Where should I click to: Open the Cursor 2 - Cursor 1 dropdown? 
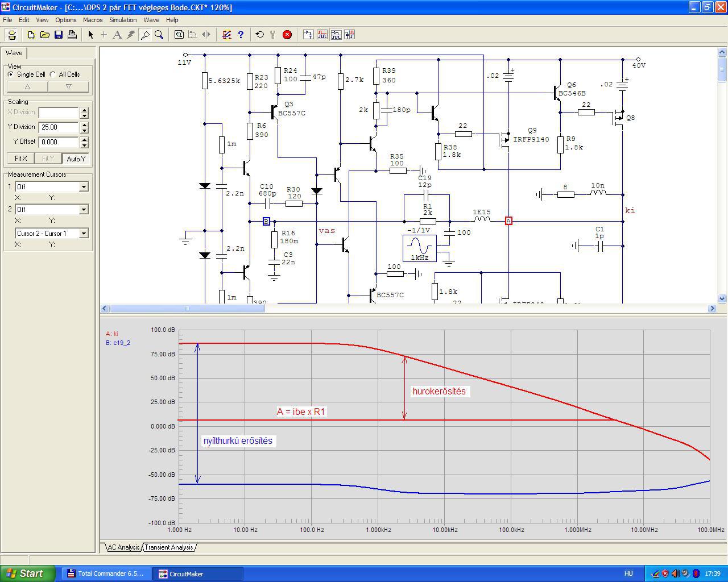[x=84, y=234]
